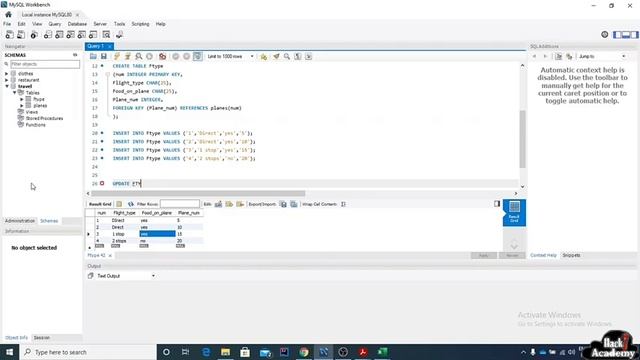Switch to the Snippets tab
The width and height of the screenshot is (640, 360).
click(x=571, y=255)
